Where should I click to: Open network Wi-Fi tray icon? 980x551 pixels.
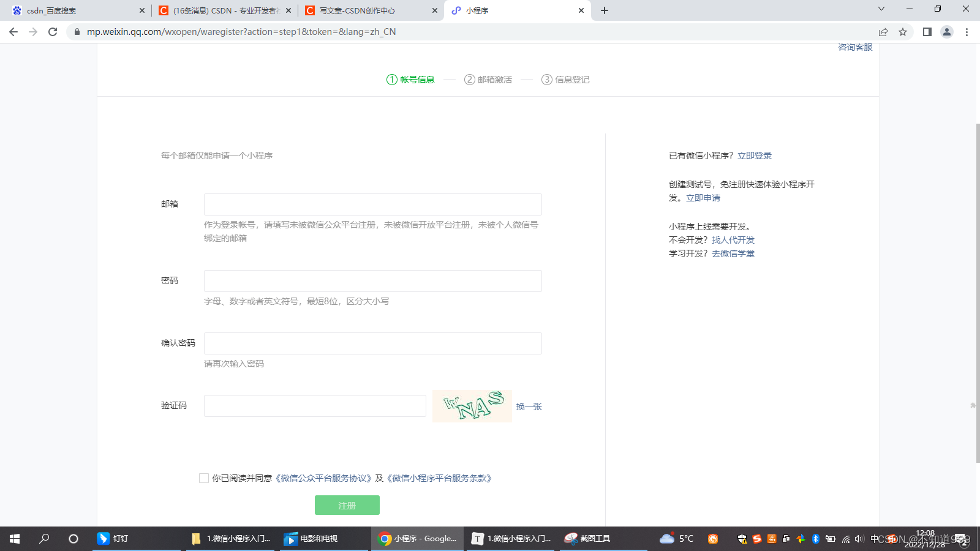pos(846,539)
